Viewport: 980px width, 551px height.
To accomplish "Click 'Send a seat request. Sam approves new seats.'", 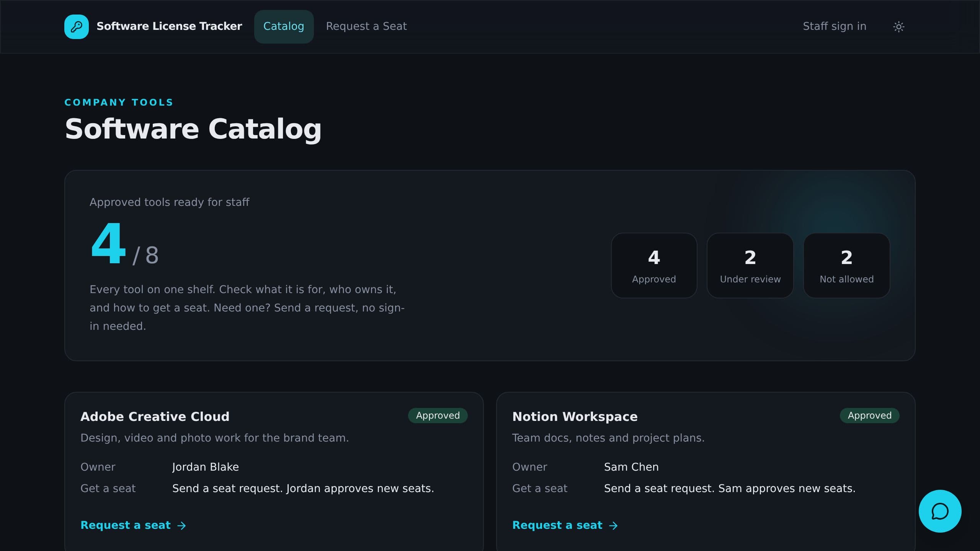I will point(729,488).
